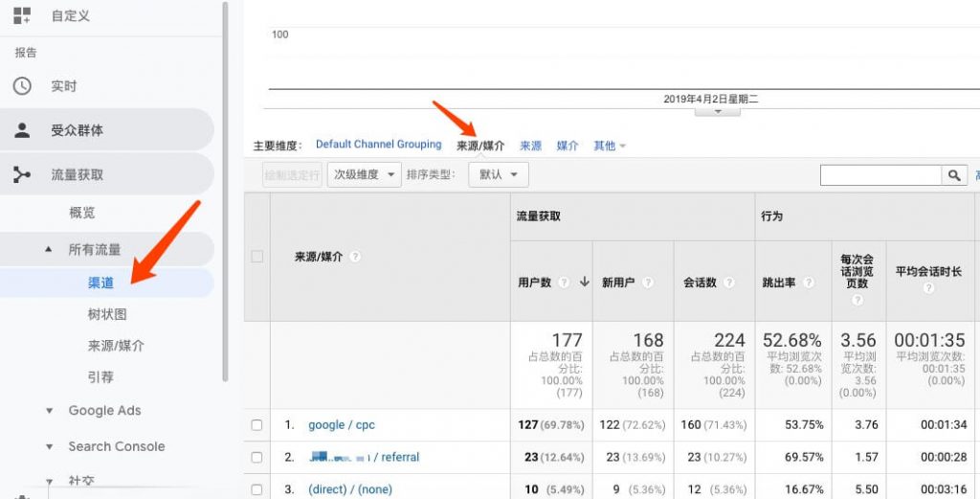Image resolution: width=980 pixels, height=499 pixels.
Task: Click help icon next to 跳出率
Action: coord(808,283)
